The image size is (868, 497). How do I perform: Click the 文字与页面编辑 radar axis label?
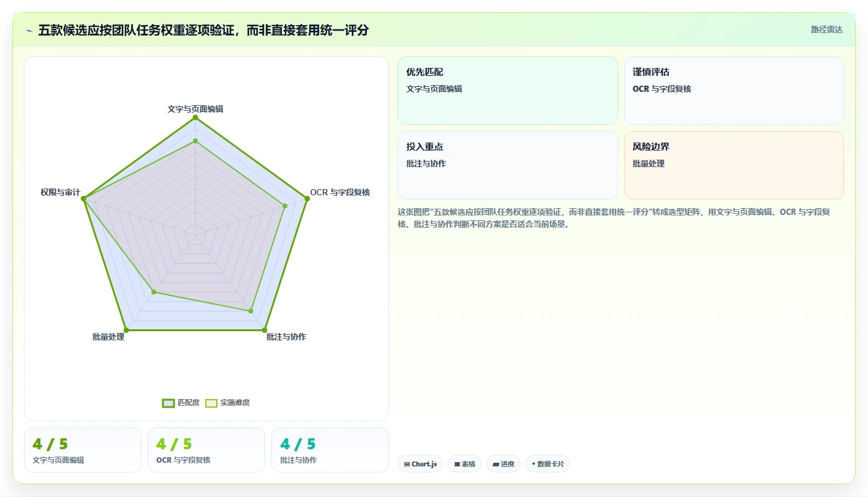point(195,109)
